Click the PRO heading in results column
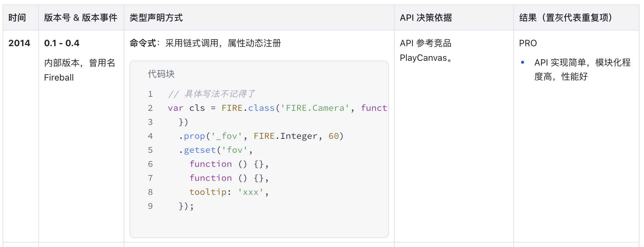This screenshot has height=247, width=644. point(528,43)
